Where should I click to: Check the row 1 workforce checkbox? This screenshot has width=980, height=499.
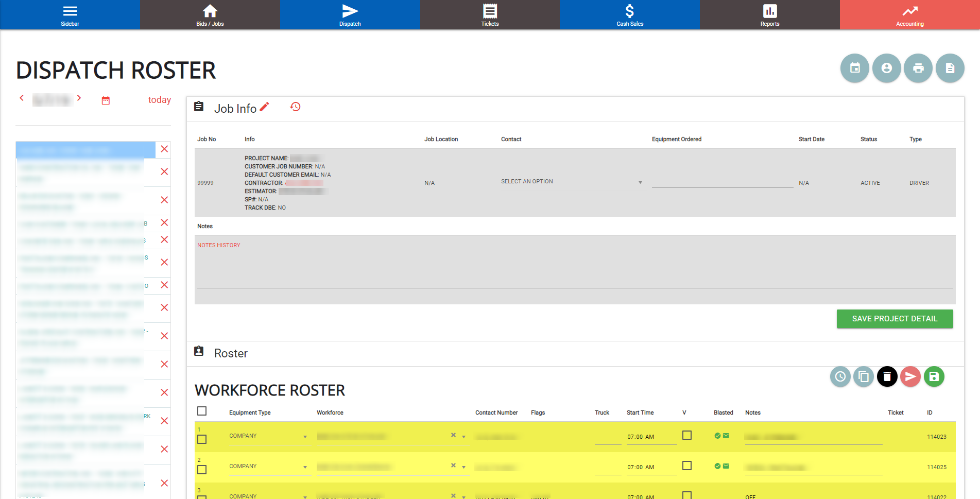(x=202, y=439)
